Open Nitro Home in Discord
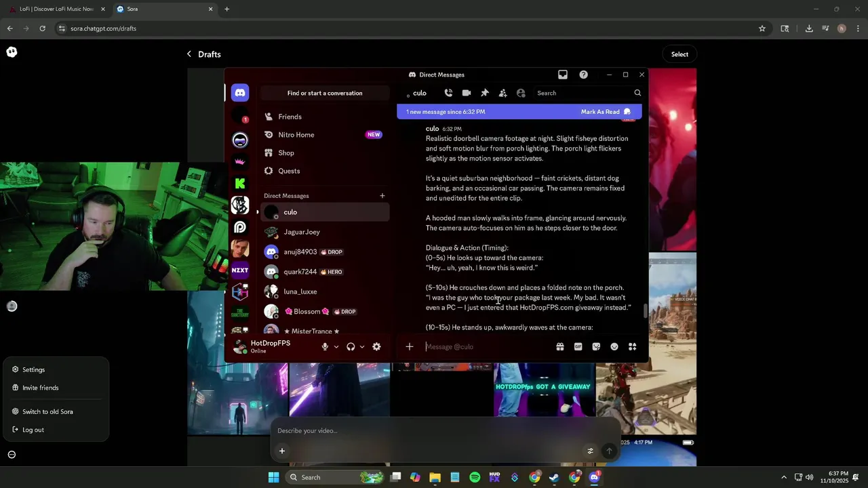Screen dimensions: 868x488 pos(325,135)
